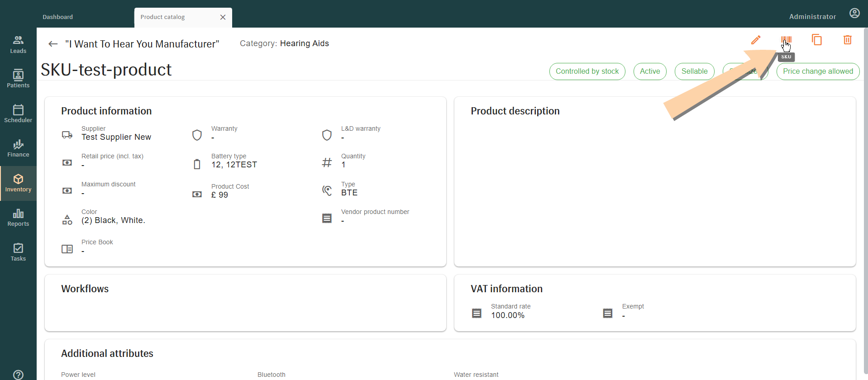Open the Scheduler from sidebar
This screenshot has height=380, width=868.
click(x=18, y=114)
